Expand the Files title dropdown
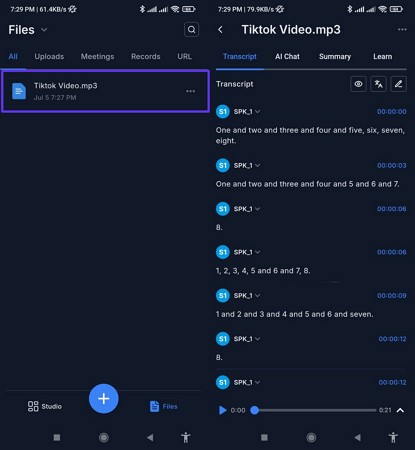Screen dimensions: 415x450 pyautogui.click(x=44, y=30)
